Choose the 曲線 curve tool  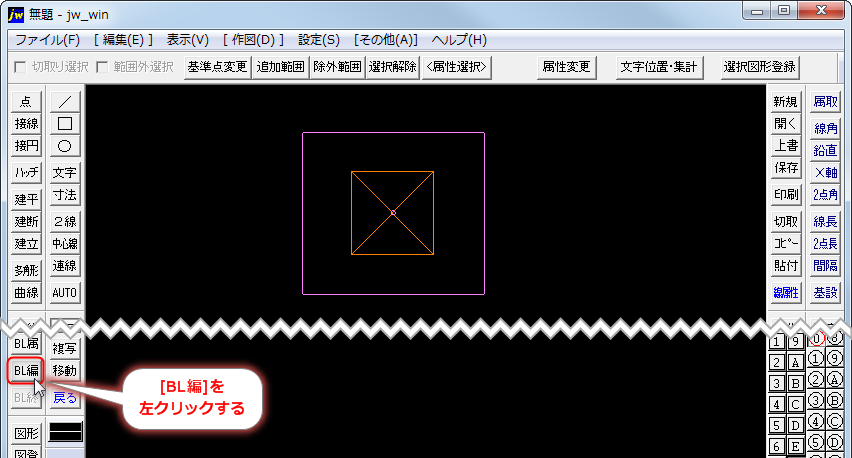point(26,293)
